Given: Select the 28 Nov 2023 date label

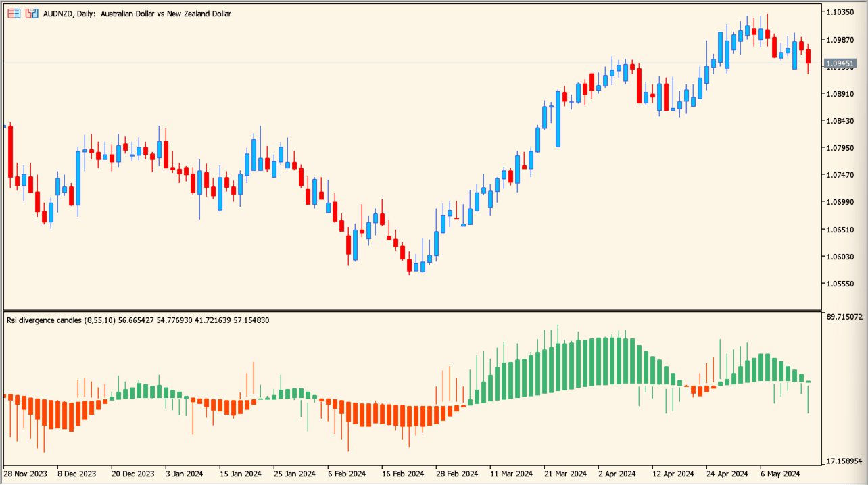Looking at the screenshot, I should tap(24, 474).
